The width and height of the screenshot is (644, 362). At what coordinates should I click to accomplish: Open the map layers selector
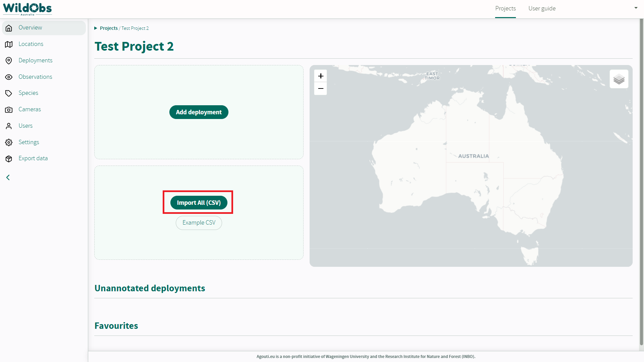pyautogui.click(x=619, y=79)
